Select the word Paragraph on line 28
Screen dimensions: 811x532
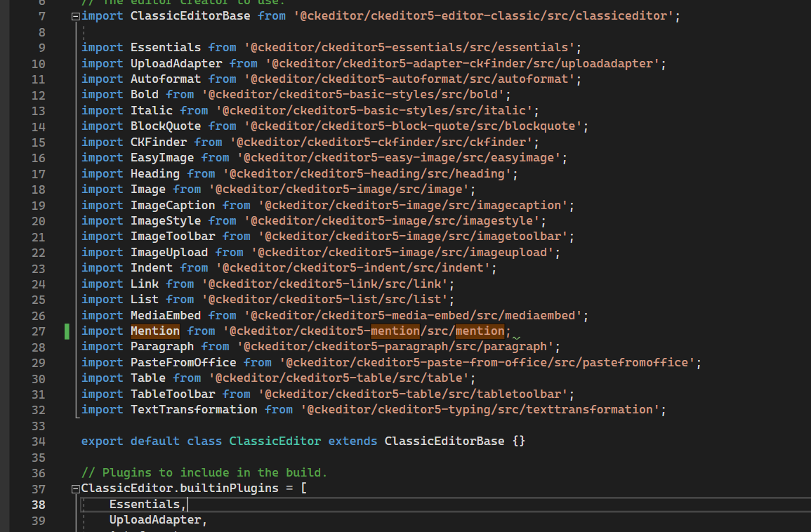[162, 346]
